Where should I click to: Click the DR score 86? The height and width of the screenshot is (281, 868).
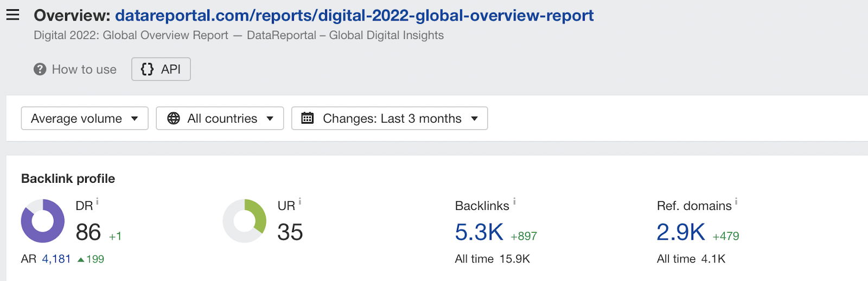pos(88,232)
